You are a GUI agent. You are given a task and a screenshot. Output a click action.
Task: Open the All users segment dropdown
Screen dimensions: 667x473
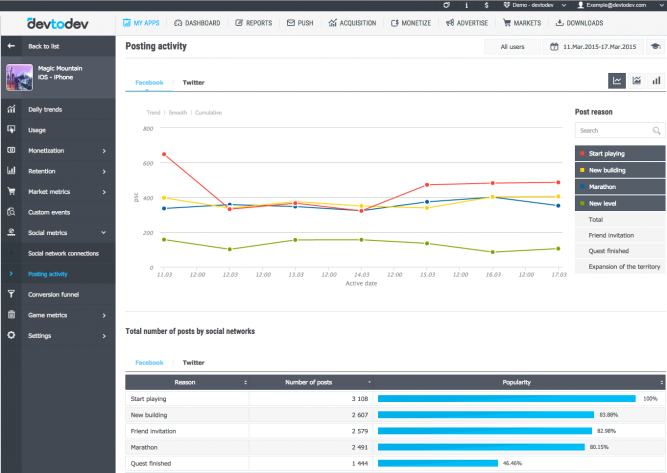click(x=510, y=46)
